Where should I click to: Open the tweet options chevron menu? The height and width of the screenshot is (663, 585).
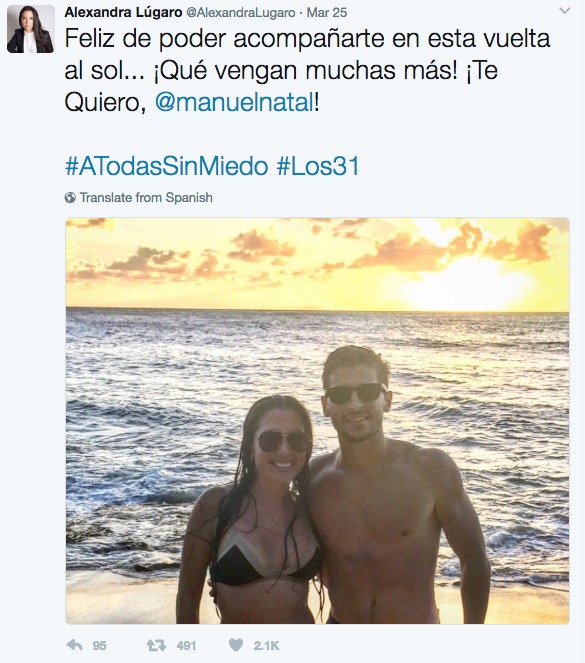[565, 11]
